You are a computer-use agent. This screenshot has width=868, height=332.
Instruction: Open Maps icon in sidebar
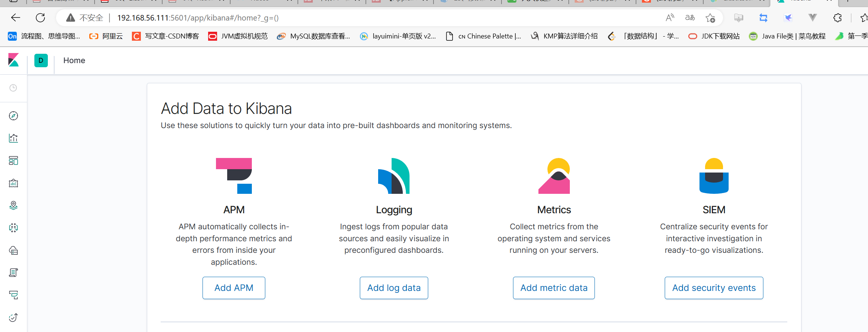tap(13, 205)
